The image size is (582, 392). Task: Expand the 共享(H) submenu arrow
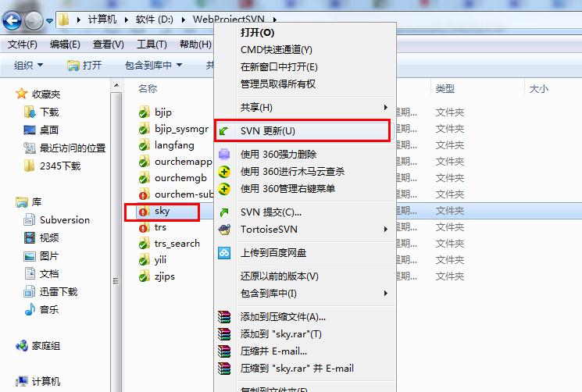tap(386, 108)
